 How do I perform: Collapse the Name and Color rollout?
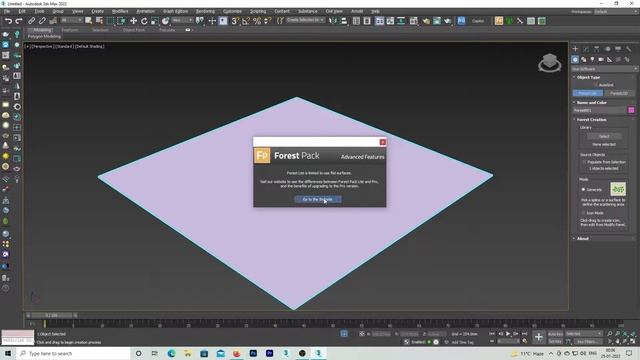coord(591,102)
